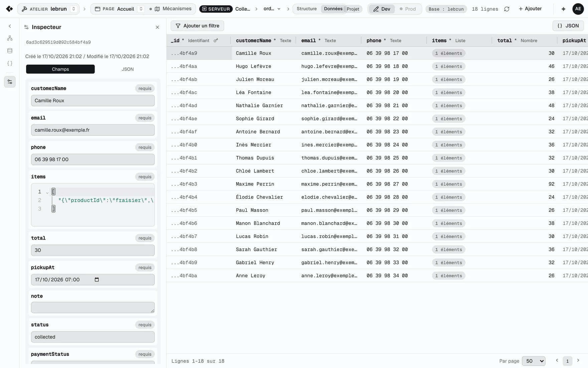Click Ajouter un filtre button
588x368 pixels.
click(197, 26)
